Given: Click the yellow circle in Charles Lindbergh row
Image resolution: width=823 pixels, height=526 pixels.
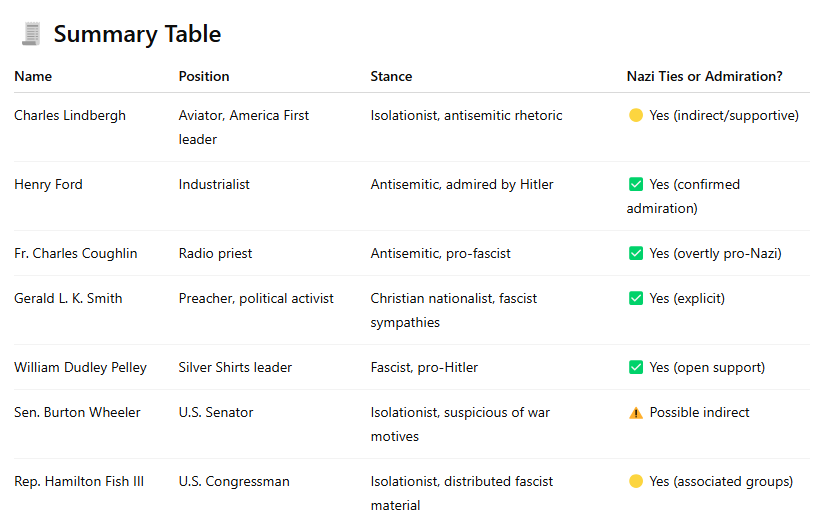Looking at the screenshot, I should tap(636, 115).
